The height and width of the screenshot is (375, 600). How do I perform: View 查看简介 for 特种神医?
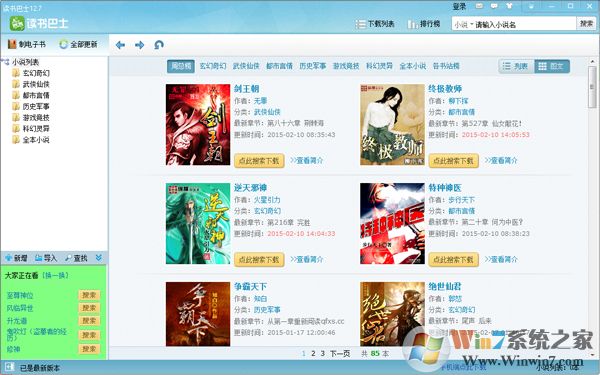coord(501,259)
